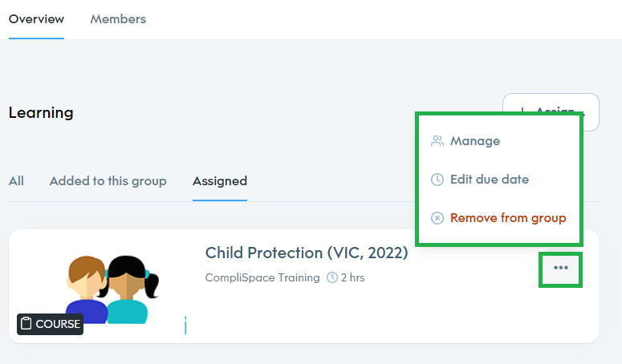Show the All learning filter tab

(x=16, y=181)
